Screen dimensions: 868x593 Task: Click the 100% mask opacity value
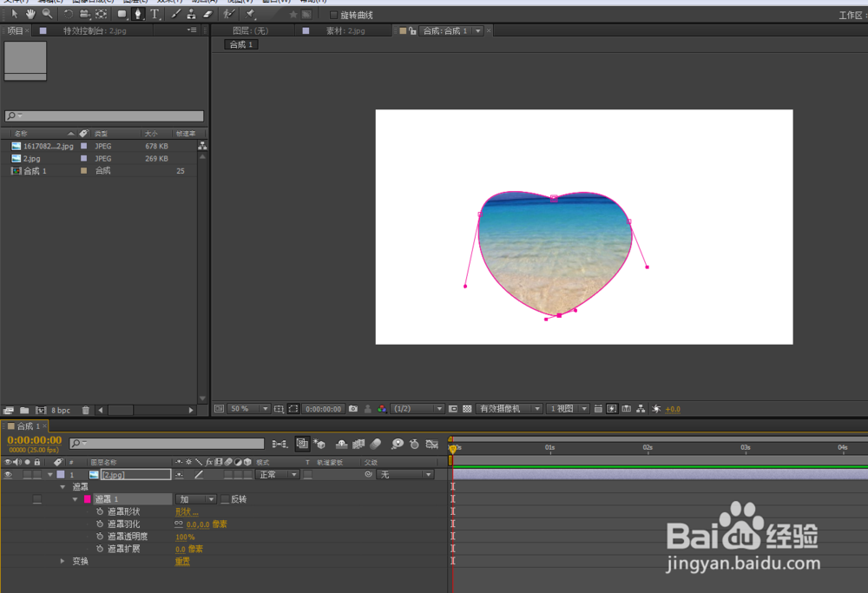tap(185, 537)
